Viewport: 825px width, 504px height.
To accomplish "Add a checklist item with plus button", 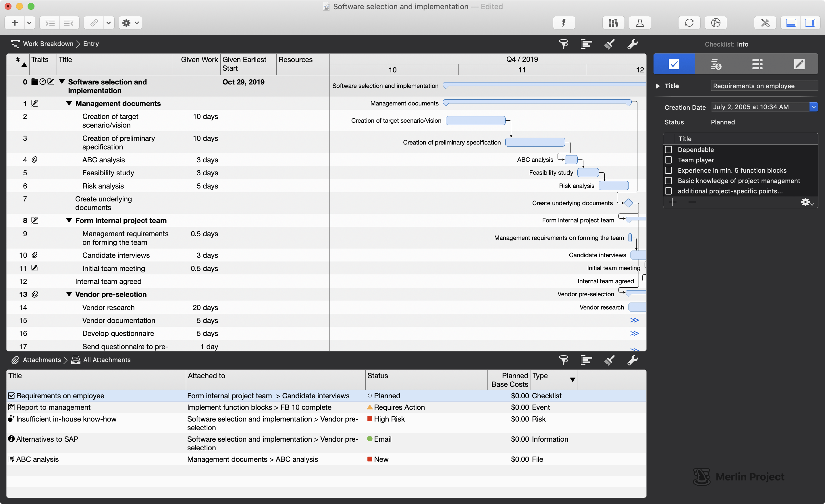I will click(673, 202).
